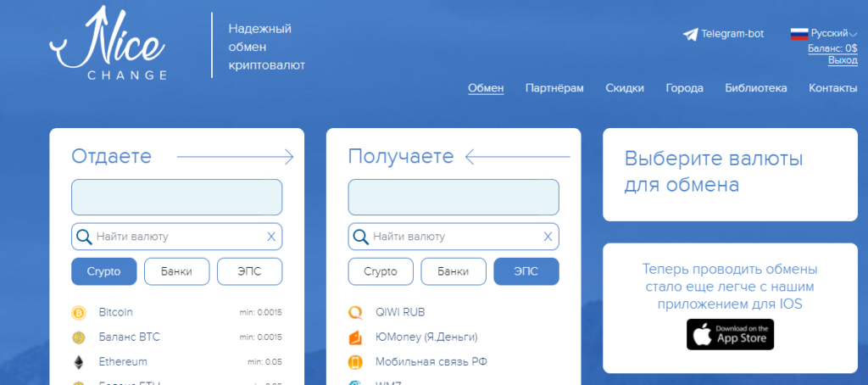Open the Библиотека menu item
Screen dimensions: 868x385
tap(755, 88)
